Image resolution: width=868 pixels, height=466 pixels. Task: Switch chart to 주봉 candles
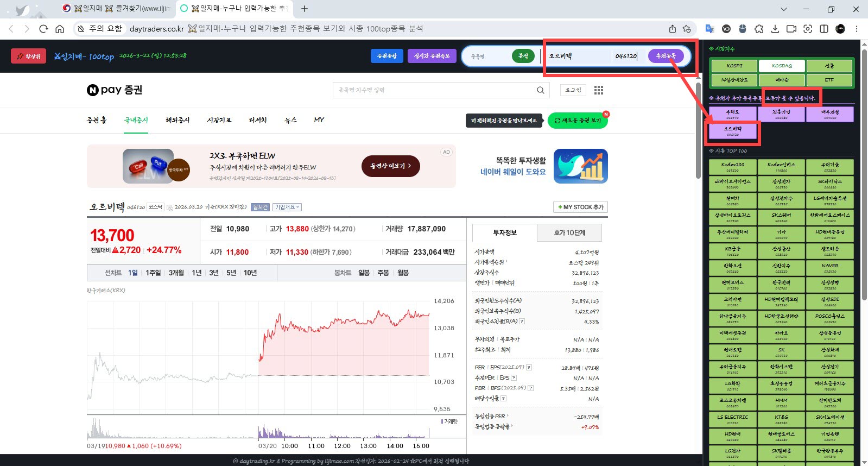383,273
